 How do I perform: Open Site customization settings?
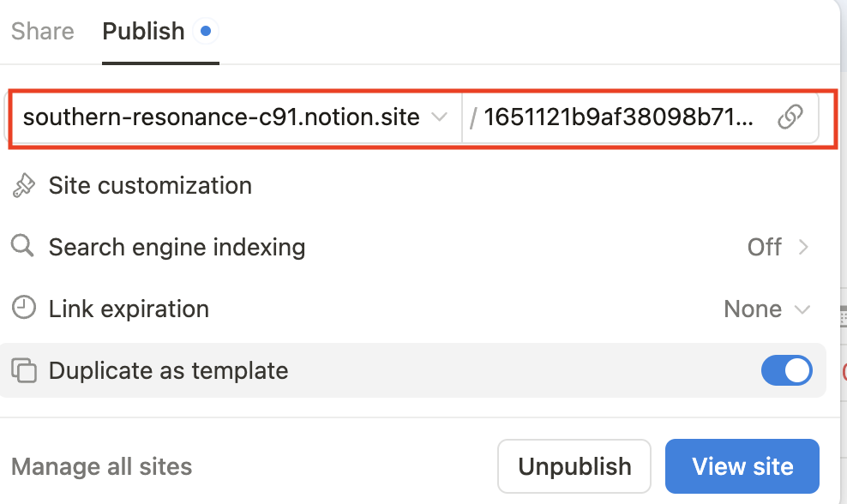point(150,186)
